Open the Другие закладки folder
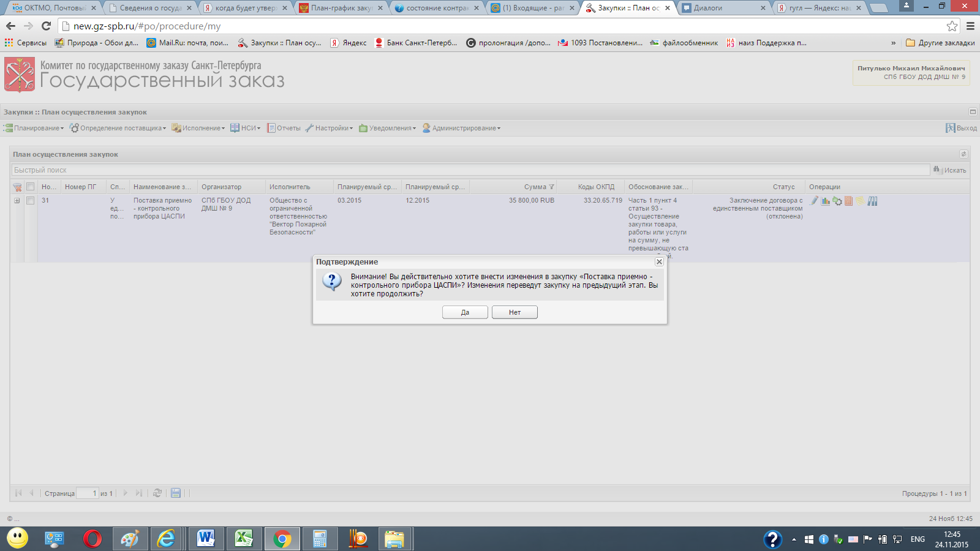The width and height of the screenshot is (980, 551). click(x=940, y=43)
